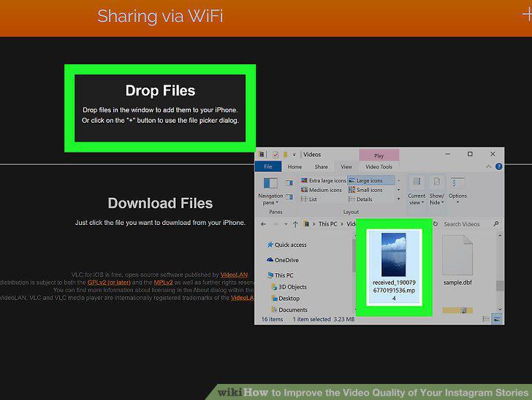Choose Medium icons layout
Image resolution: width=532 pixels, height=400 pixels.
coord(322,190)
